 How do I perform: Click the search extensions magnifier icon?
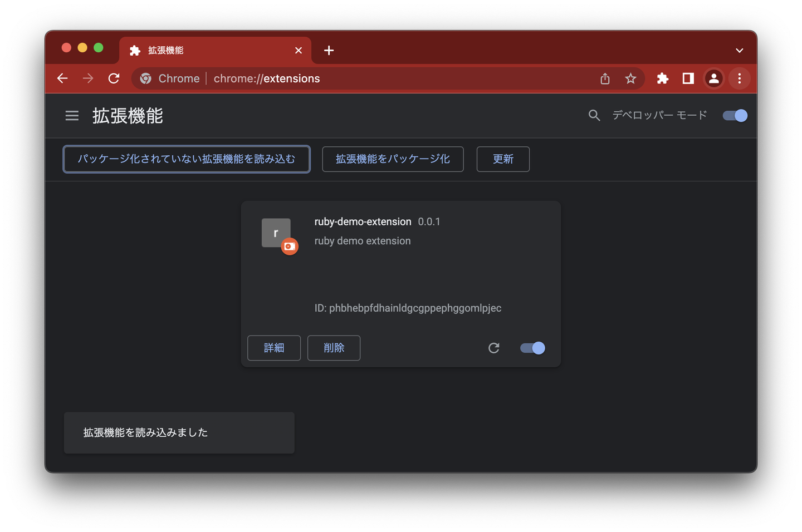coord(594,115)
